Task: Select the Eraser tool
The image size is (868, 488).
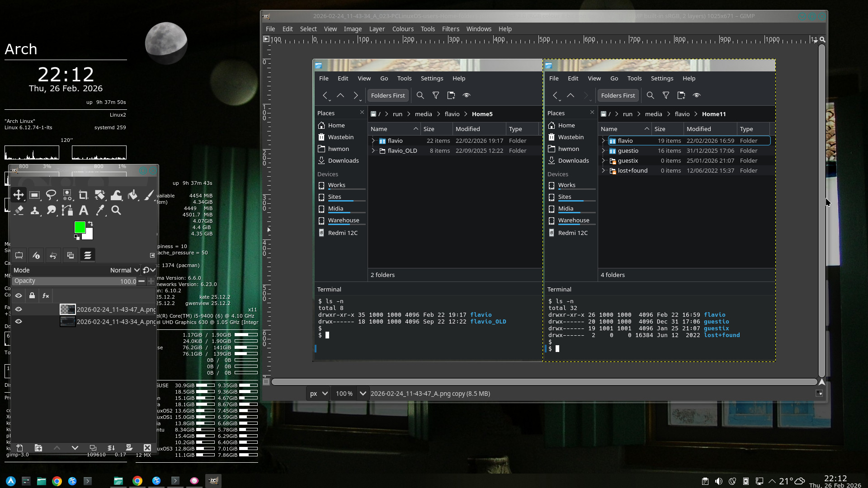Action: [x=19, y=210]
